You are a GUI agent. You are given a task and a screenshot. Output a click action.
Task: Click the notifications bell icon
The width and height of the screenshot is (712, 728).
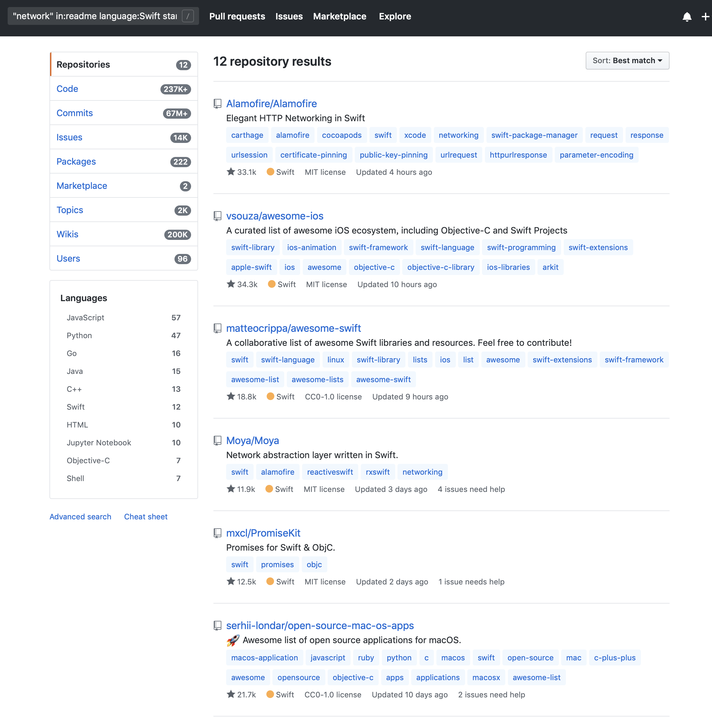tap(686, 17)
